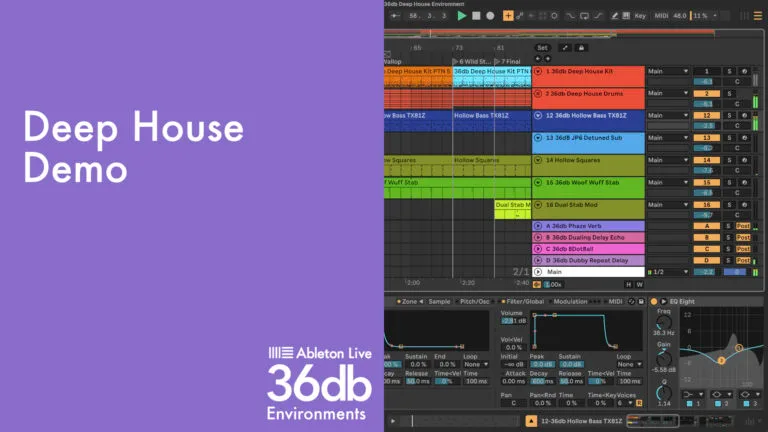Screen dimensions: 768x432
Task: Click the sampler save preset disk icon
Action: pos(641,302)
